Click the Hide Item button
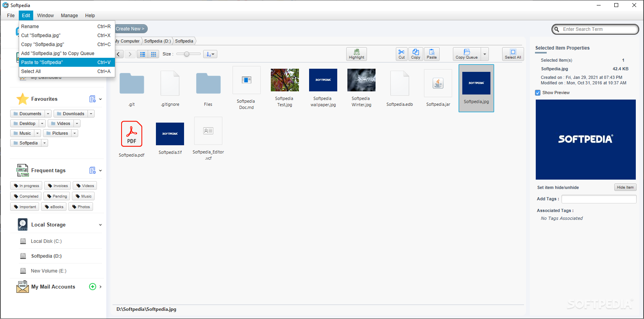This screenshot has height=319, width=644. click(x=625, y=187)
